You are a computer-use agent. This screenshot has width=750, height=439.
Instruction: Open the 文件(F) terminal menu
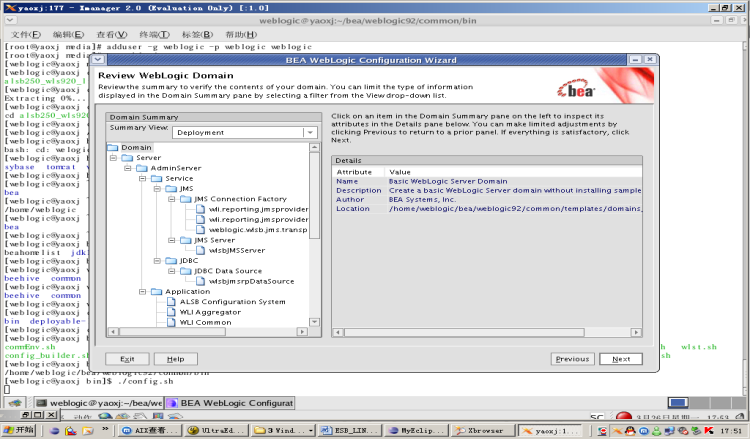(26, 34)
